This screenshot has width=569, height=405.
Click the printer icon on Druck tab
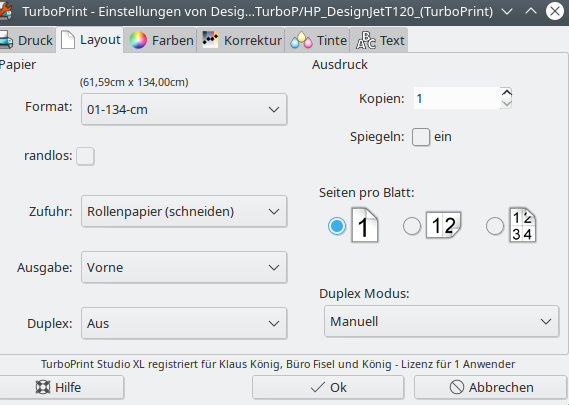pos(6,40)
